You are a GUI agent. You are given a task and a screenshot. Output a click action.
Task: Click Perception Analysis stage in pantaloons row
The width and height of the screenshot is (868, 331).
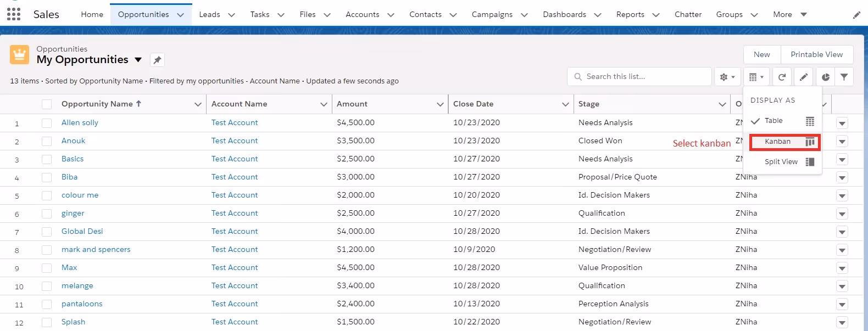(614, 304)
